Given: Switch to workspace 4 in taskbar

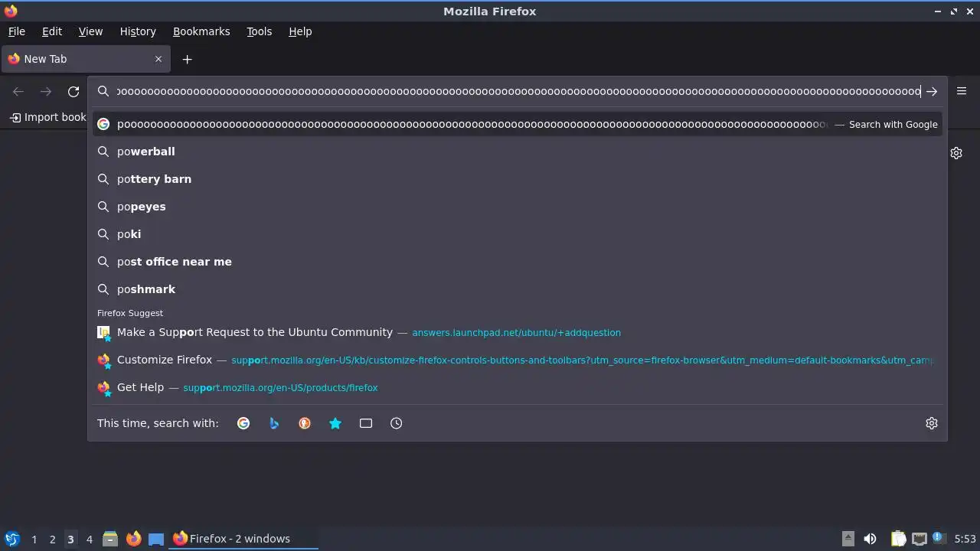Looking at the screenshot, I should [x=89, y=539].
